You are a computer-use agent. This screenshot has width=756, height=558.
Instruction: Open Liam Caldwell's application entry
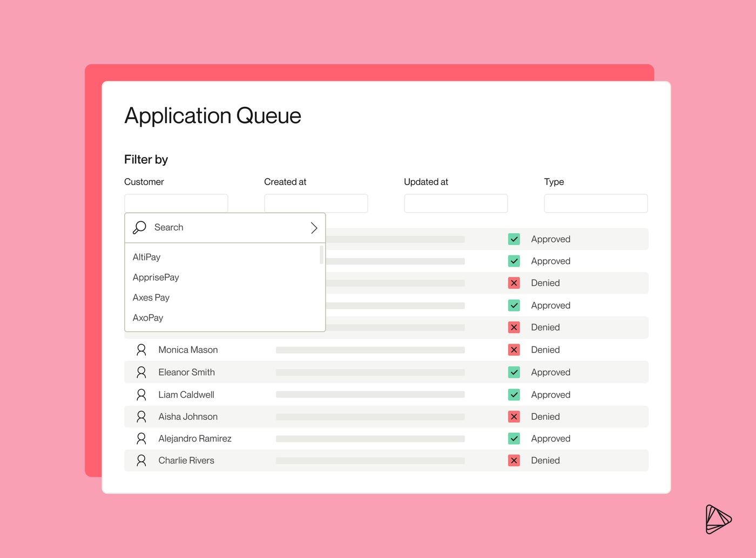186,394
